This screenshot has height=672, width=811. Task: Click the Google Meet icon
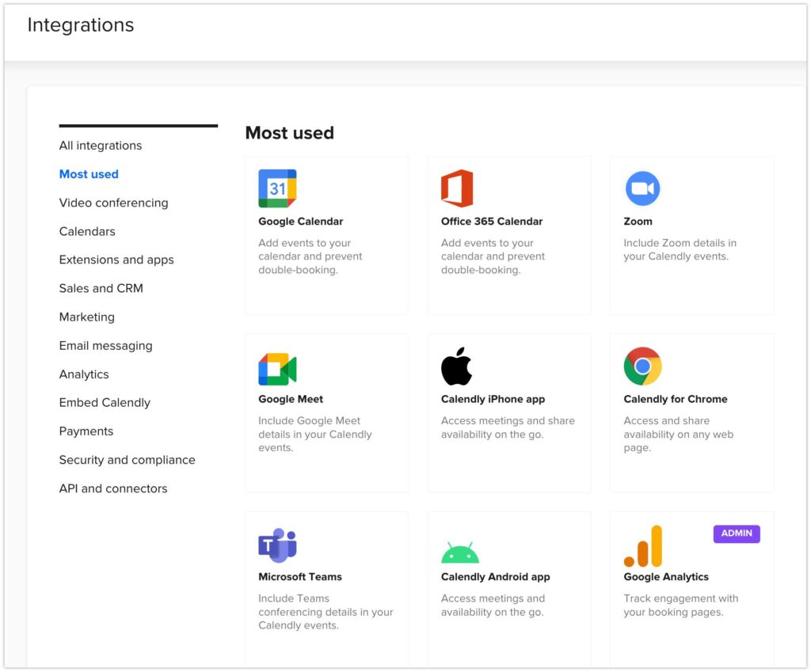(x=277, y=369)
